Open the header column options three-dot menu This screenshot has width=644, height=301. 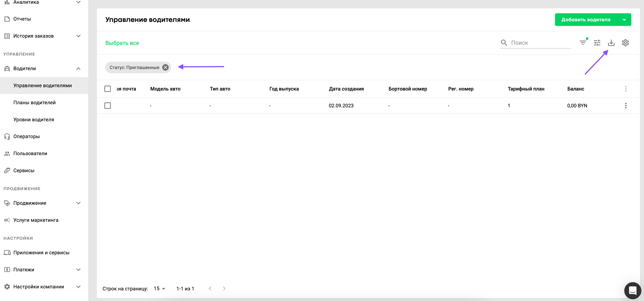pos(626,89)
